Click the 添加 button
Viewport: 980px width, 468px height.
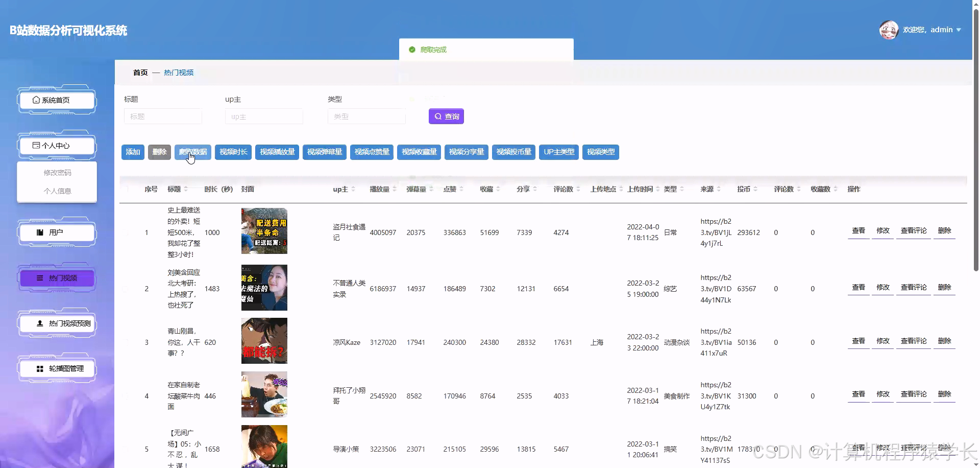133,152
